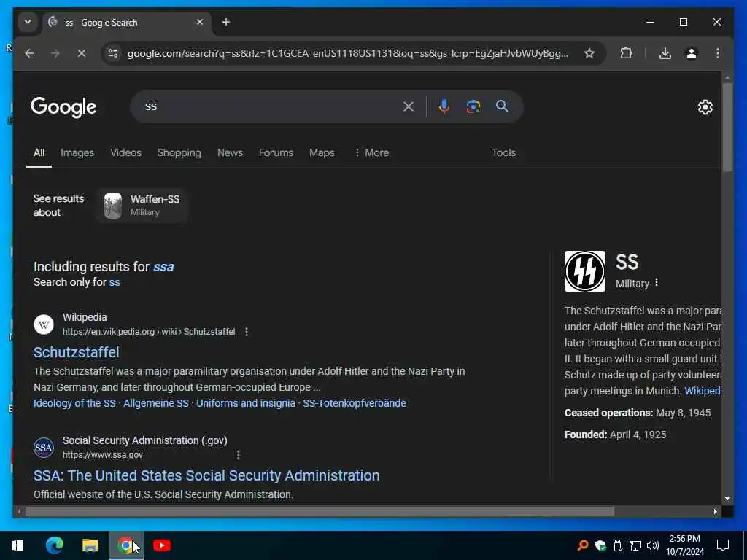Image resolution: width=747 pixels, height=560 pixels.
Task: Switch to the Maps tab
Action: pos(322,153)
